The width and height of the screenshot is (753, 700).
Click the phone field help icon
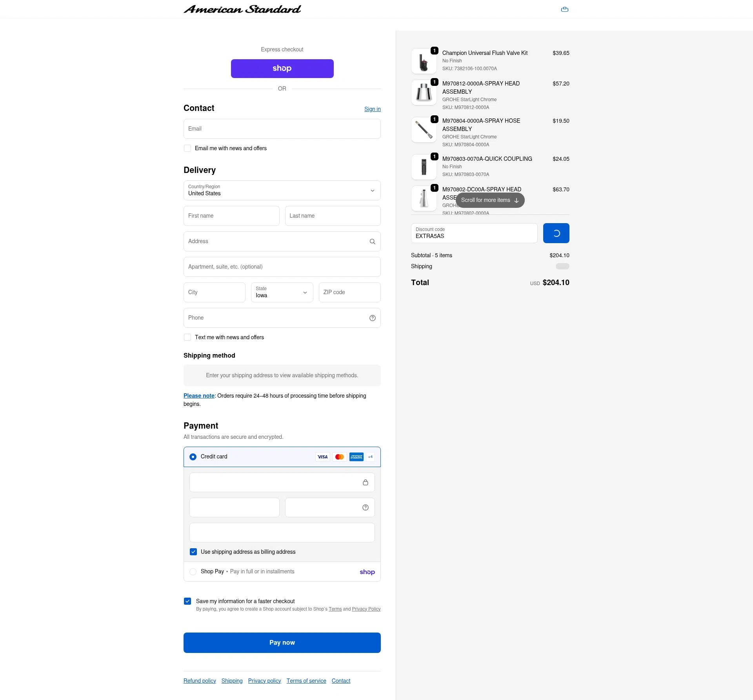(372, 318)
